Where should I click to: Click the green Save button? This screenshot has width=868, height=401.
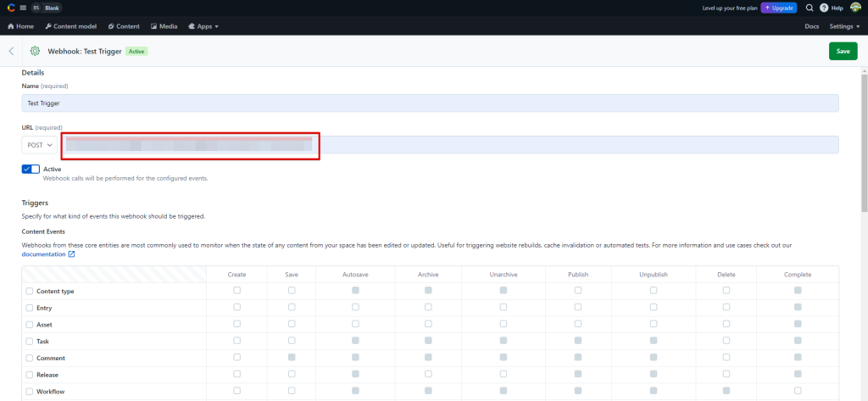point(842,51)
